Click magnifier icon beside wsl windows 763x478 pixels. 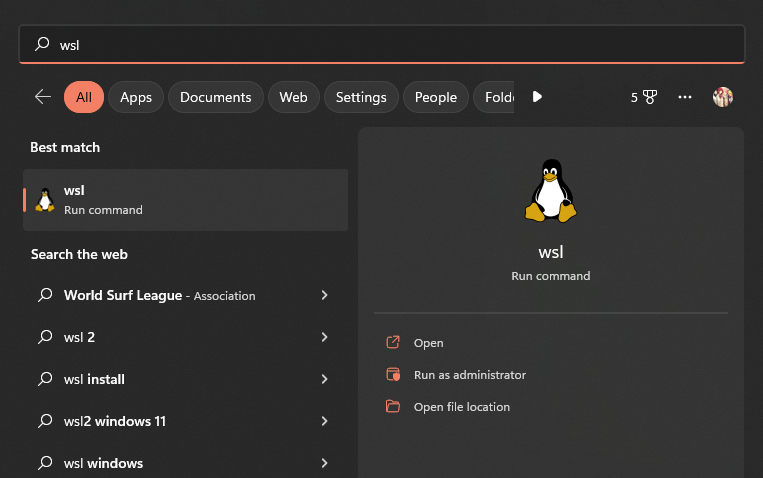pos(45,462)
